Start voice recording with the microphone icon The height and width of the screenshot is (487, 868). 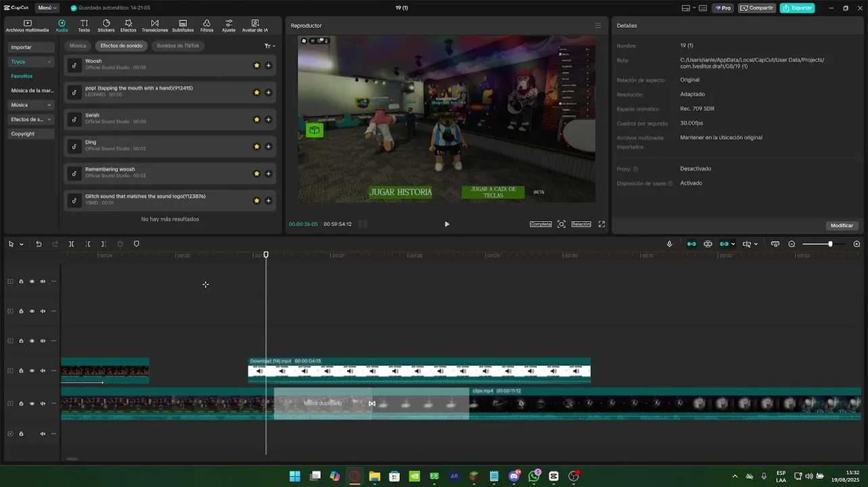coord(670,244)
